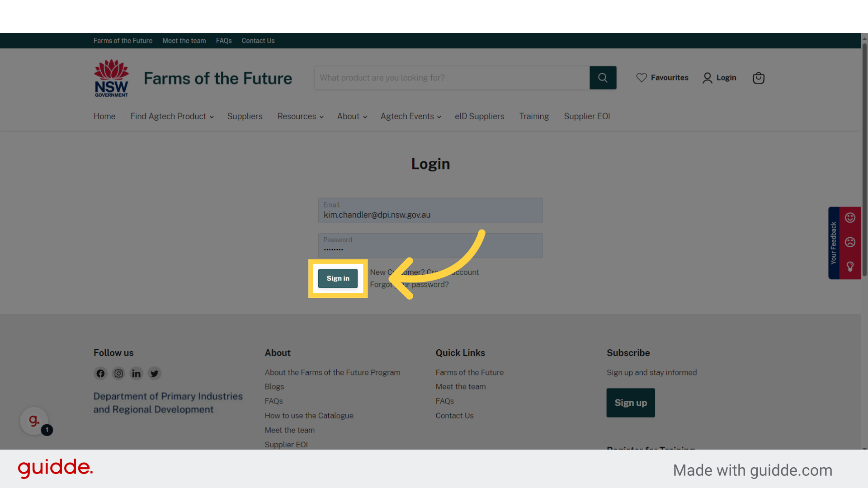The width and height of the screenshot is (868, 488).
Task: Open the Instagram social icon
Action: click(x=118, y=373)
